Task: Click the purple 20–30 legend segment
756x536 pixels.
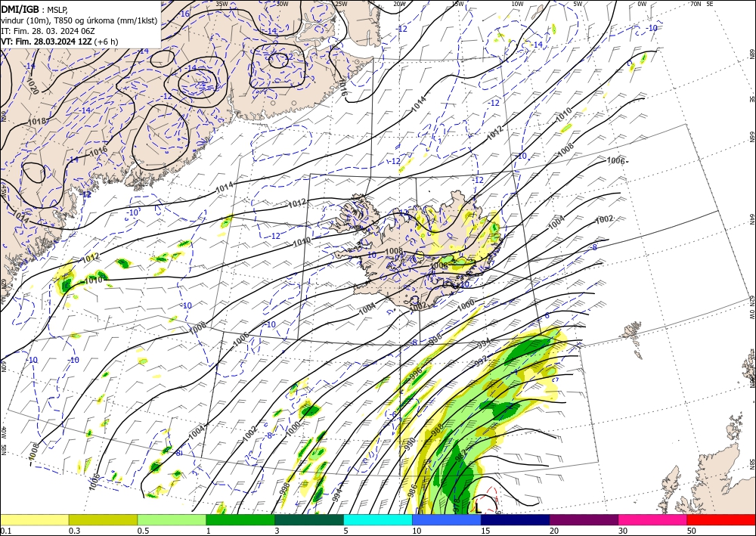Action: 584,519
